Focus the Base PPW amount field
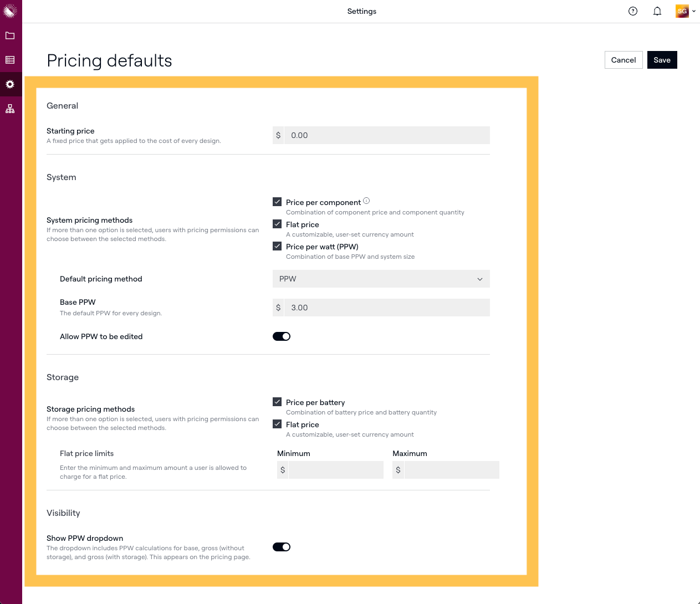Screen dimensions: 700x604 coord(386,308)
